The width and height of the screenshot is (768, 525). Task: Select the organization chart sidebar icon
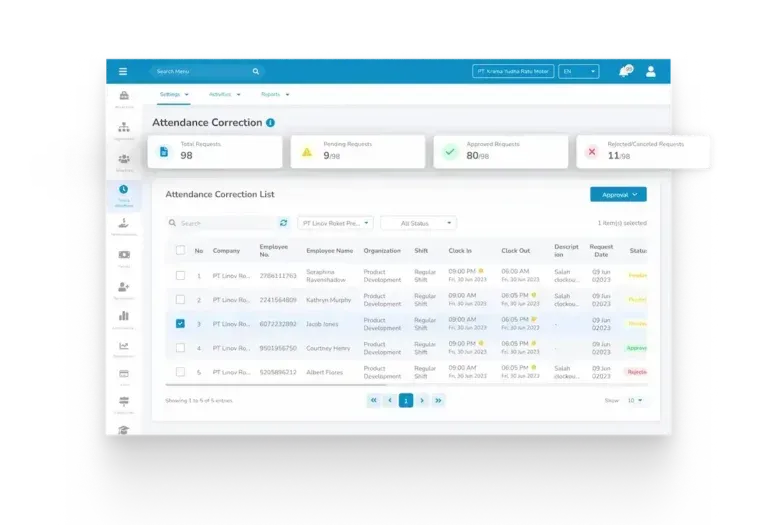click(x=123, y=128)
